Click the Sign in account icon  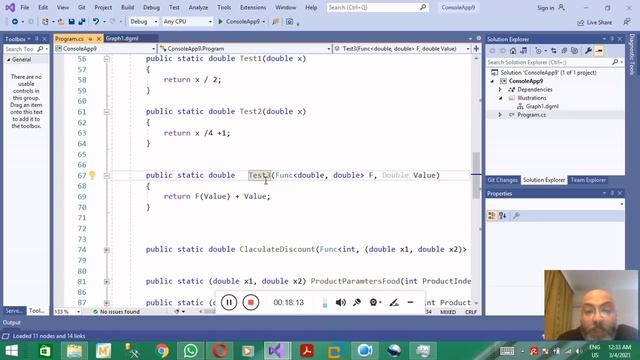click(562, 7)
